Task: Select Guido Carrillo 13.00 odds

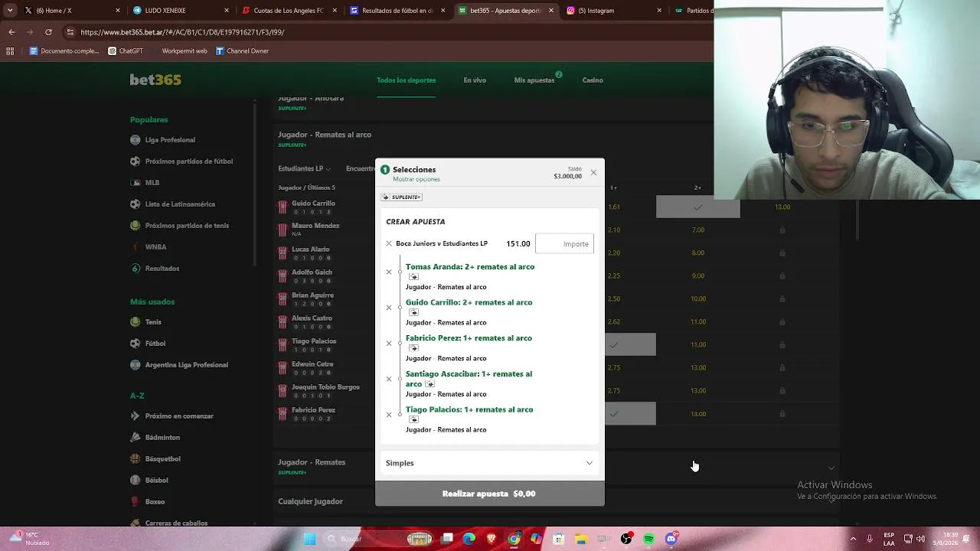Action: click(782, 207)
